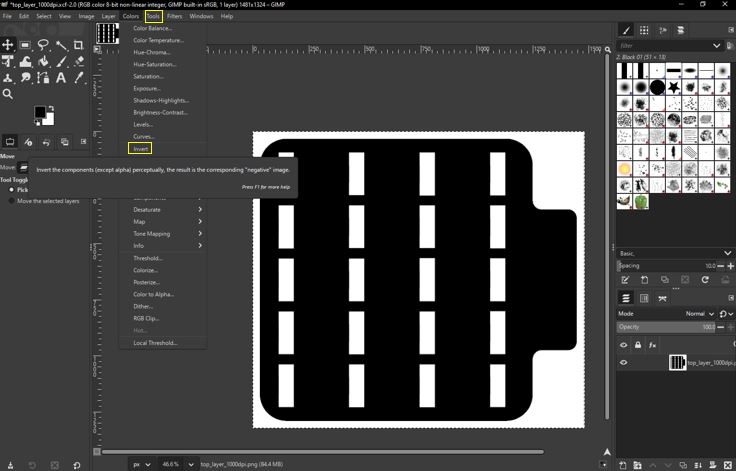Pick the Free Select lasso tool
The image size is (736, 471).
(43, 45)
